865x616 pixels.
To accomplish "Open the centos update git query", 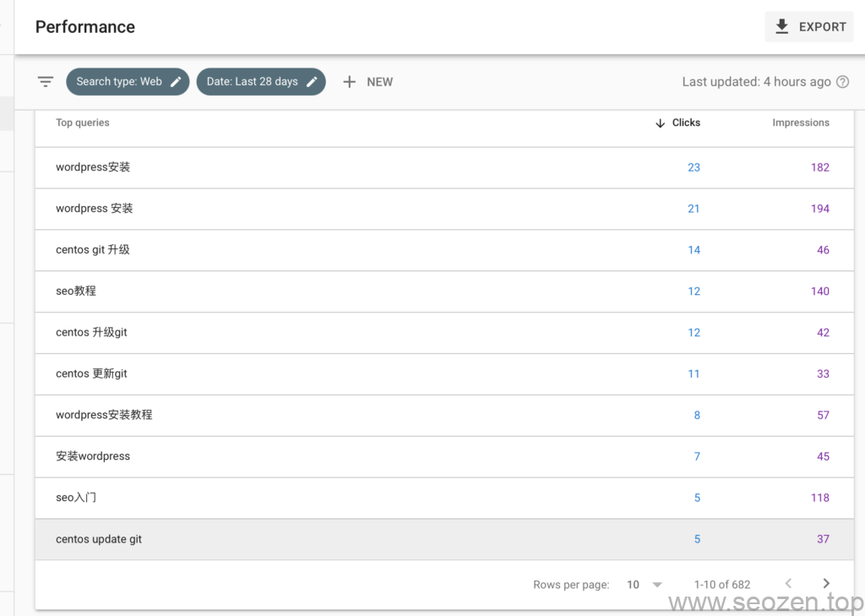I will (99, 539).
